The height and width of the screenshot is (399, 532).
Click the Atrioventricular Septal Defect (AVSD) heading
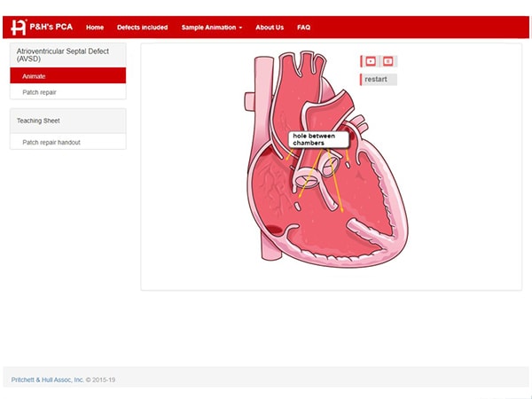click(62, 55)
